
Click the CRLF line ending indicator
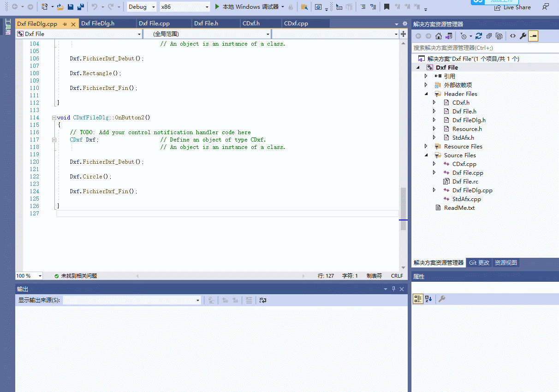coord(397,276)
